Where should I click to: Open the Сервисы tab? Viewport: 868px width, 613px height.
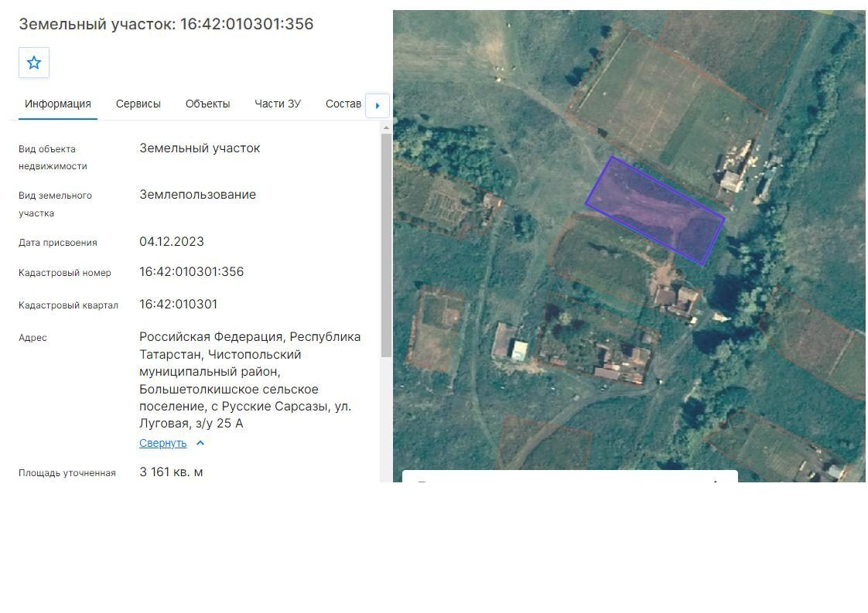[x=138, y=104]
